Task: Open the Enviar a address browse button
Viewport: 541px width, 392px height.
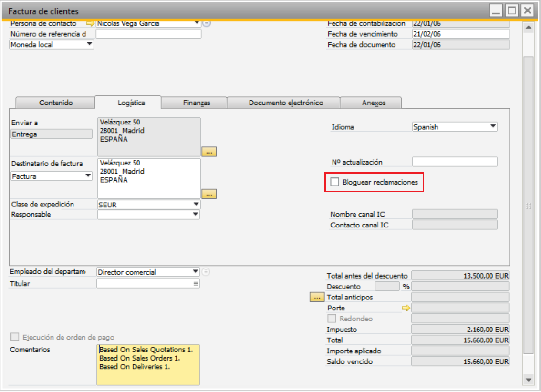Action: [x=209, y=152]
